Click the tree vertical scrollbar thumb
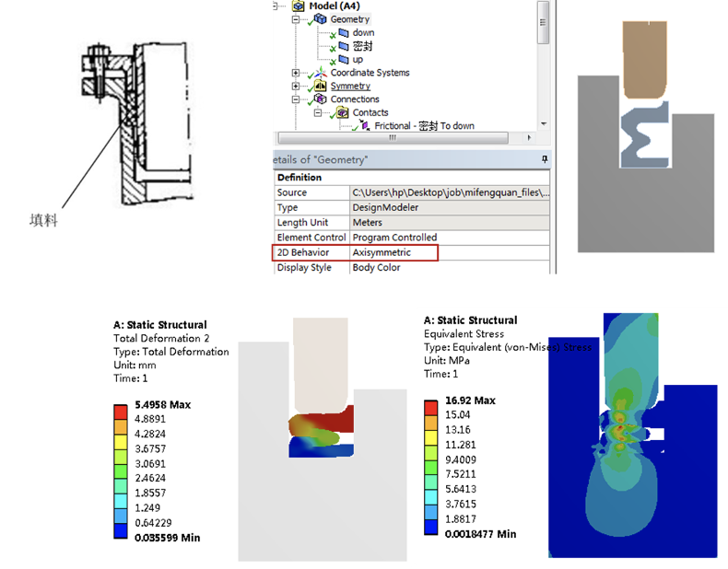The height and width of the screenshot is (569, 728). click(x=543, y=23)
